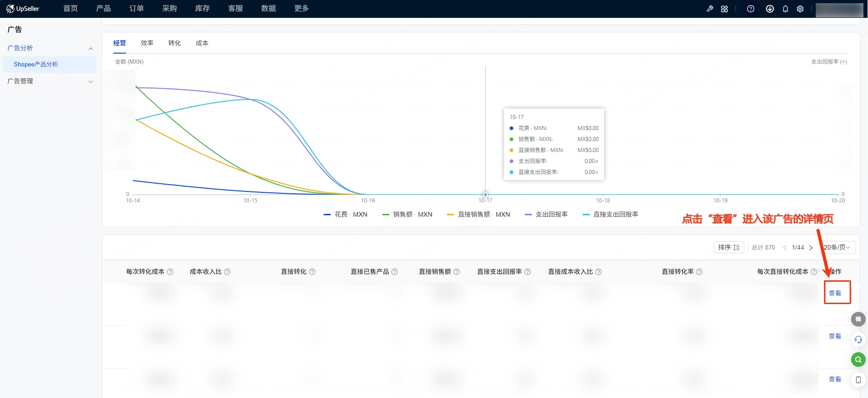Open Shopee产品分析 in the sidebar
Image resolution: width=868 pixels, height=398 pixels.
49,65
